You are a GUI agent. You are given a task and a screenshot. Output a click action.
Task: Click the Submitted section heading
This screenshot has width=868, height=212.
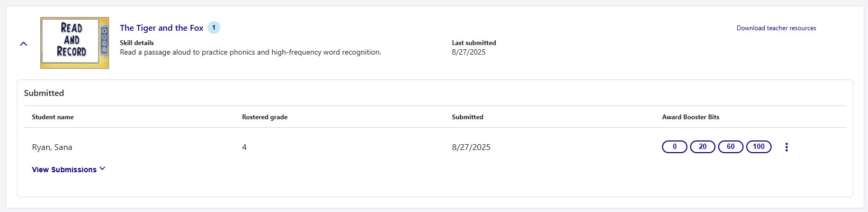pos(44,93)
